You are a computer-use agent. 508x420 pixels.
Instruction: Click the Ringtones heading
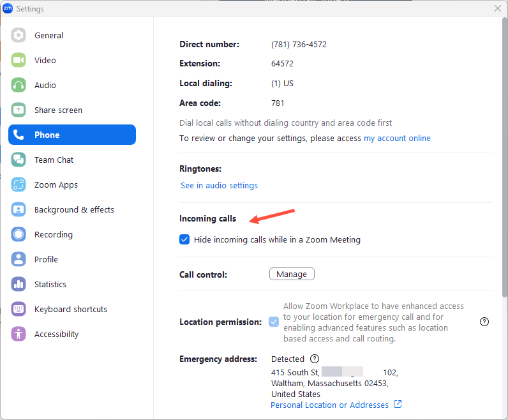(x=200, y=169)
